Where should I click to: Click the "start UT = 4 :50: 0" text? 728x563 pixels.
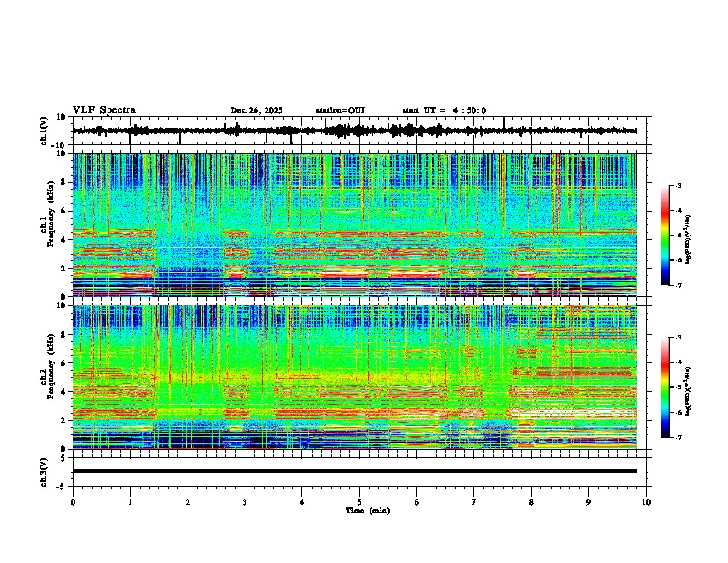444,110
